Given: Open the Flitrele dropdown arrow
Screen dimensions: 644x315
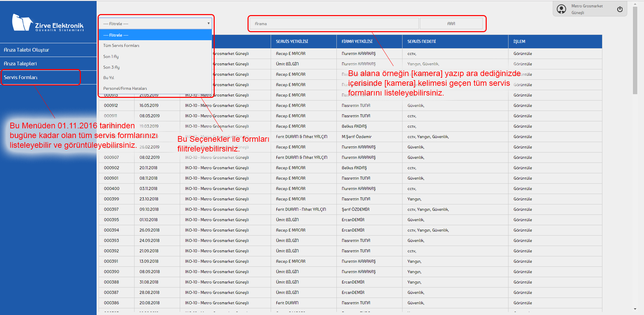Looking at the screenshot, I should coord(208,23).
